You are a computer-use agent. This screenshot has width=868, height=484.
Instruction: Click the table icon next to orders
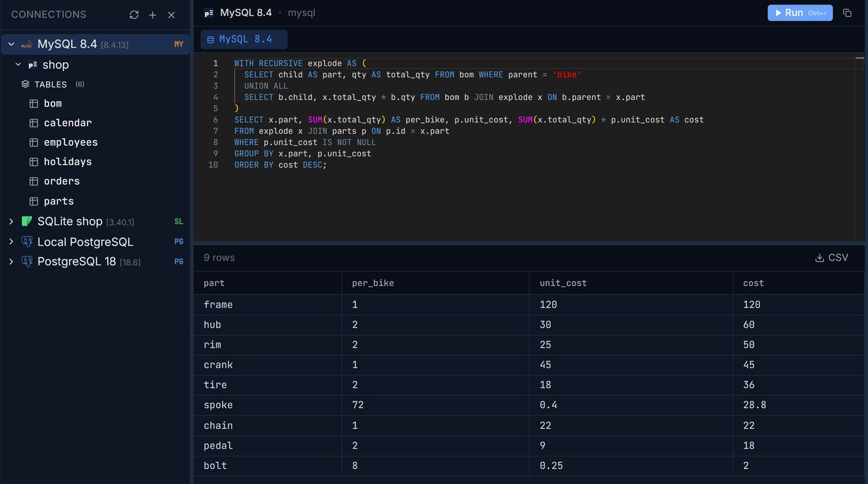click(34, 182)
